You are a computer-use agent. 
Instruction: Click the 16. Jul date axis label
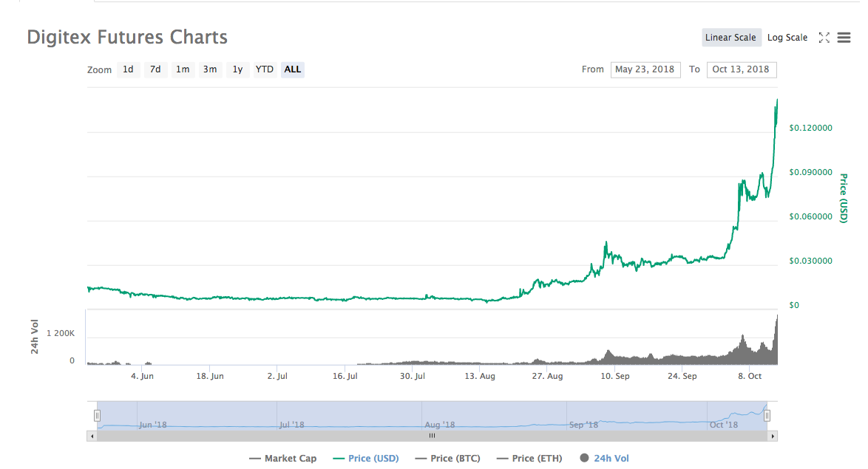[345, 376]
